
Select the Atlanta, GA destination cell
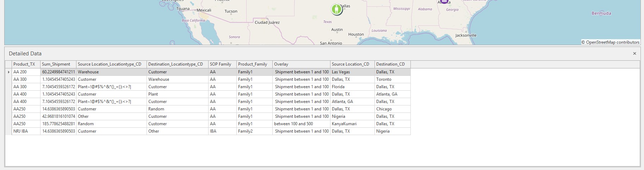coord(392,94)
